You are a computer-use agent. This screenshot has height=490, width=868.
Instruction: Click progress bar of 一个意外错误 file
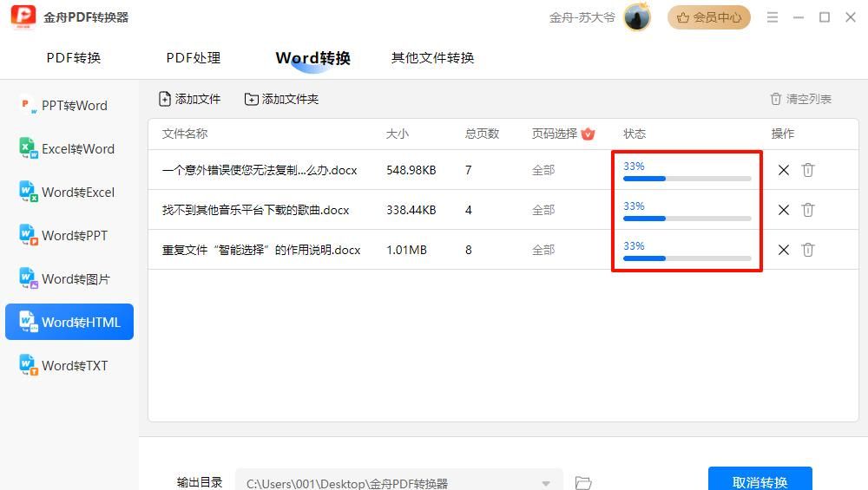click(687, 179)
